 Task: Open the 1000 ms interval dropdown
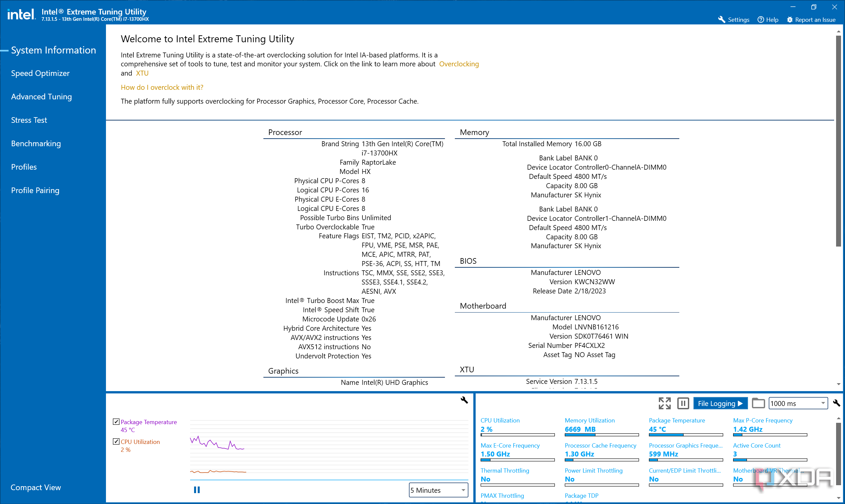[798, 403]
